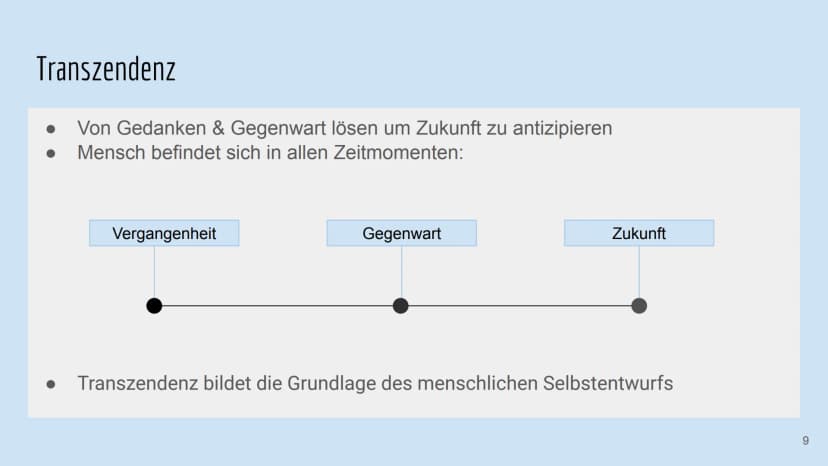Image resolution: width=828 pixels, height=466 pixels.
Task: Click the timeline dot under Zukunft
Action: tap(639, 306)
